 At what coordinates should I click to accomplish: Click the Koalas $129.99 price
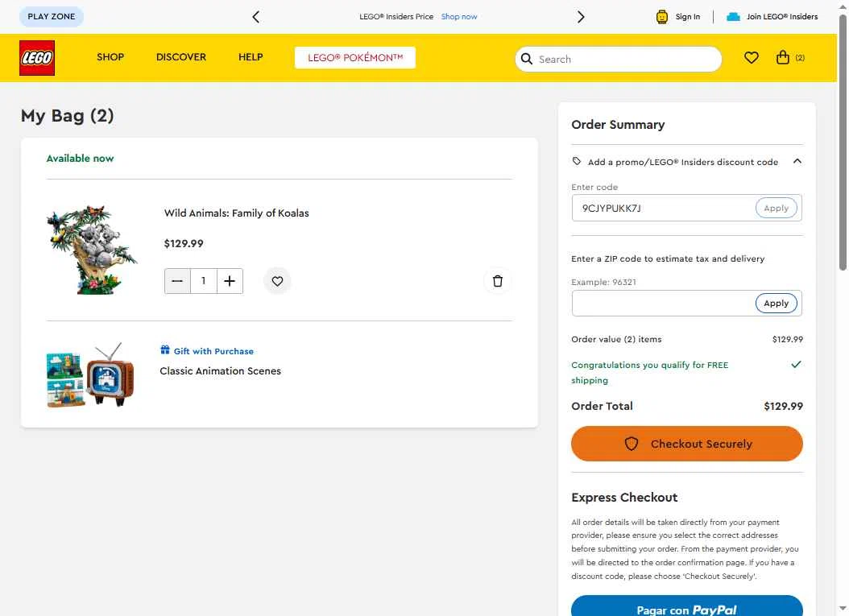(184, 244)
